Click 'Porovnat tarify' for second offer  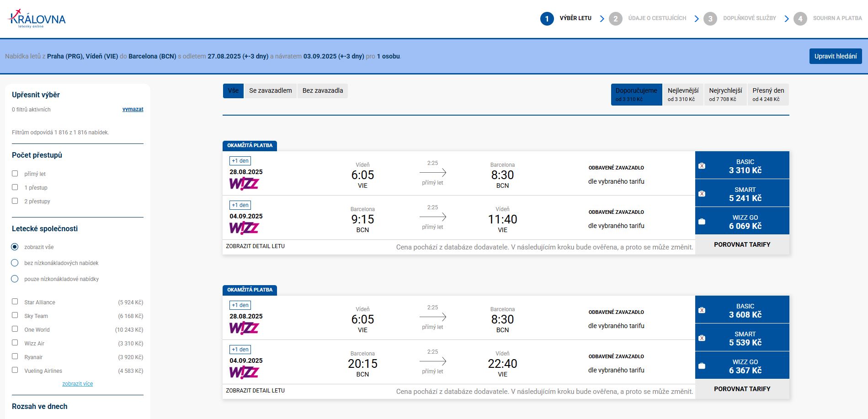pos(742,389)
